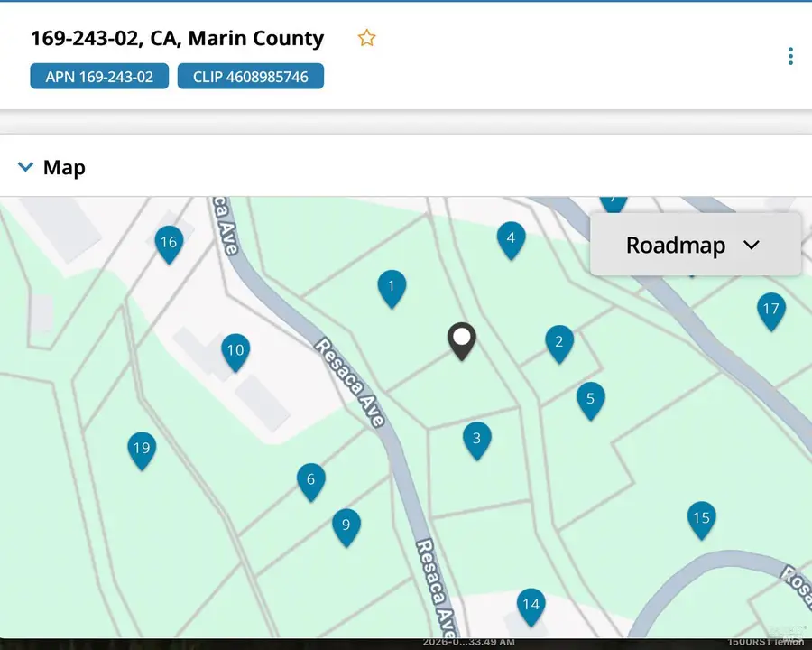812x650 pixels.
Task: Select map pin number 5
Action: point(590,399)
